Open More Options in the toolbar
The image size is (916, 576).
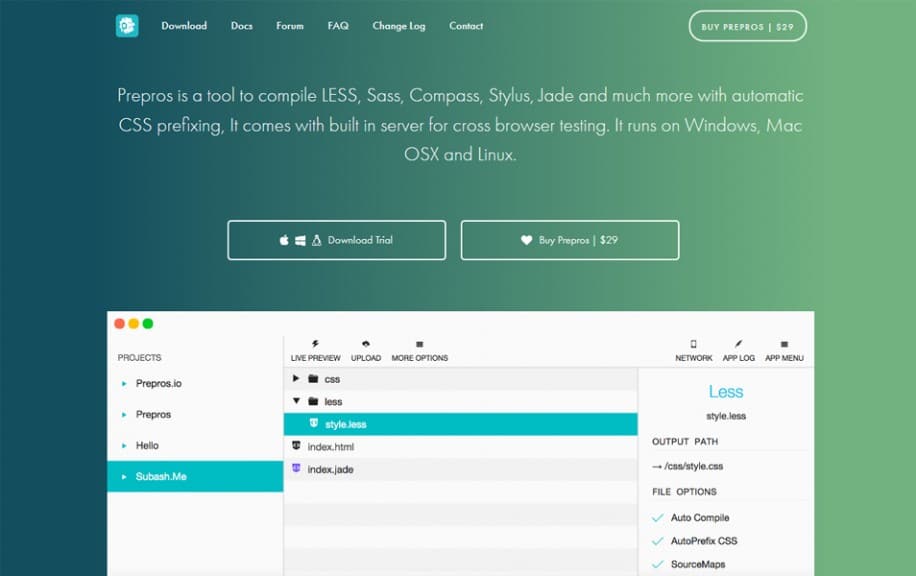419,352
